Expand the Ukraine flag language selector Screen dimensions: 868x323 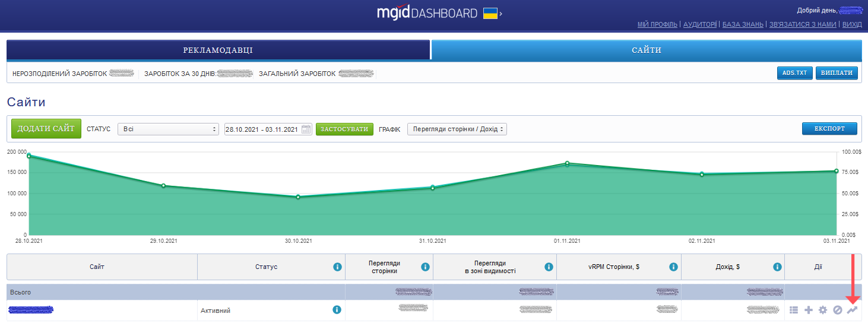[x=492, y=13]
